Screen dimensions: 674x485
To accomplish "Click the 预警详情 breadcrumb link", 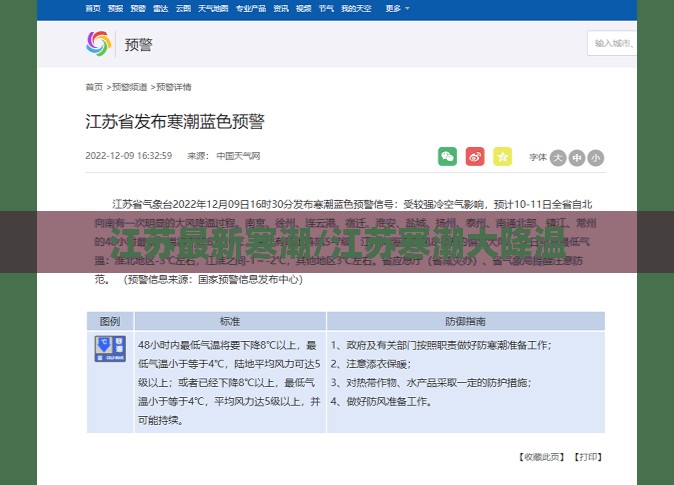I will pyautogui.click(x=174, y=87).
